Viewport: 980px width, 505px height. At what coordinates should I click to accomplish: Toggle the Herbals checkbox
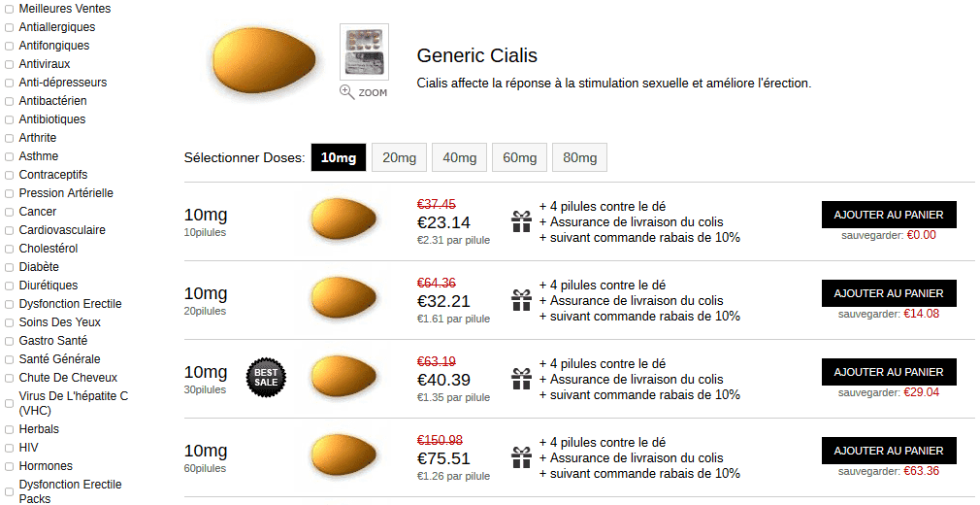click(10, 430)
